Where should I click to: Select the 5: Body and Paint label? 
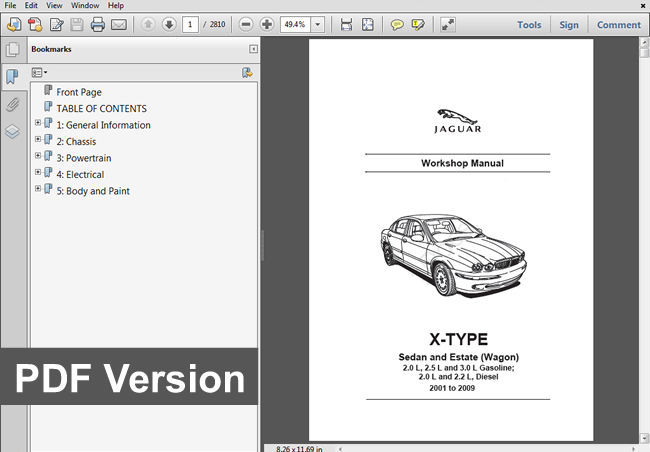[x=93, y=191]
